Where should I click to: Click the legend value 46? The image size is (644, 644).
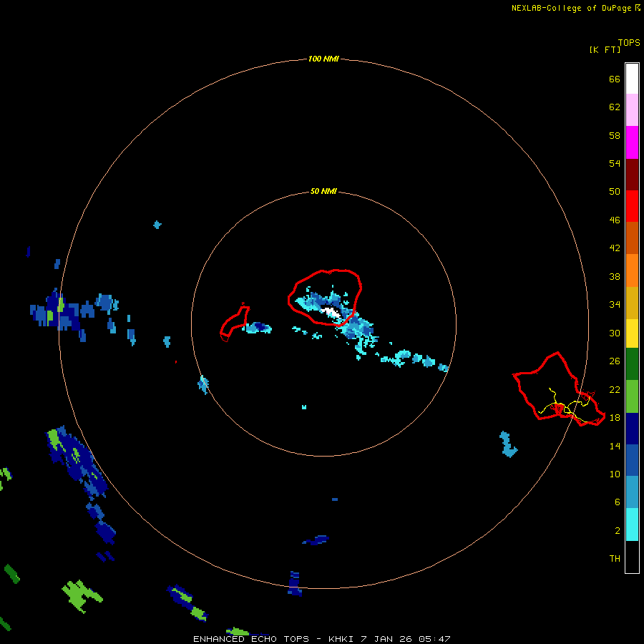pos(615,220)
